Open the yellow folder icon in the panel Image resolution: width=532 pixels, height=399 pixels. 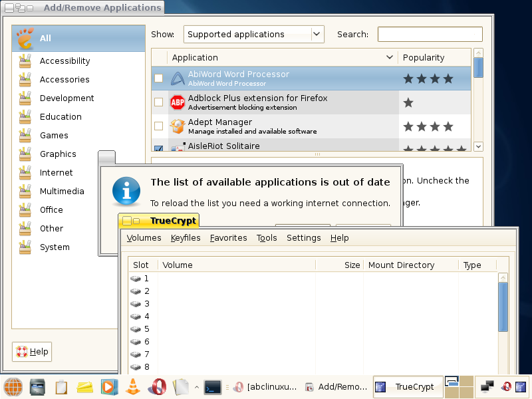click(x=85, y=387)
